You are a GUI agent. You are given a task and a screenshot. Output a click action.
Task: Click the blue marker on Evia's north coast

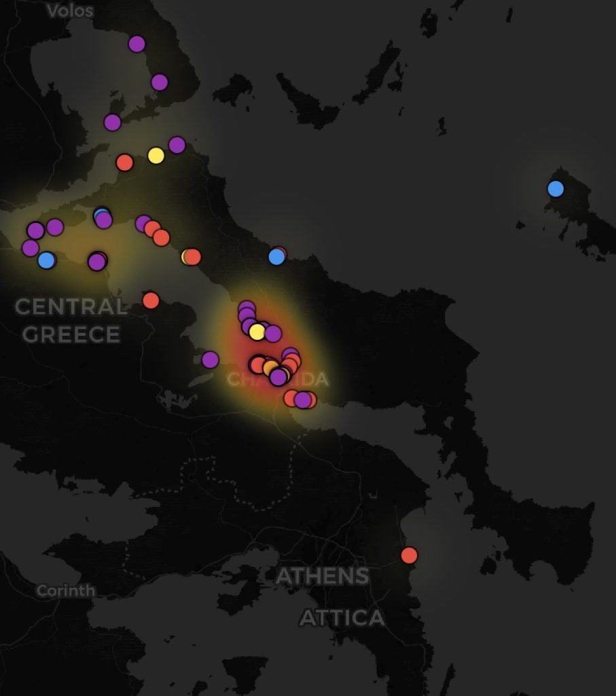(x=276, y=256)
